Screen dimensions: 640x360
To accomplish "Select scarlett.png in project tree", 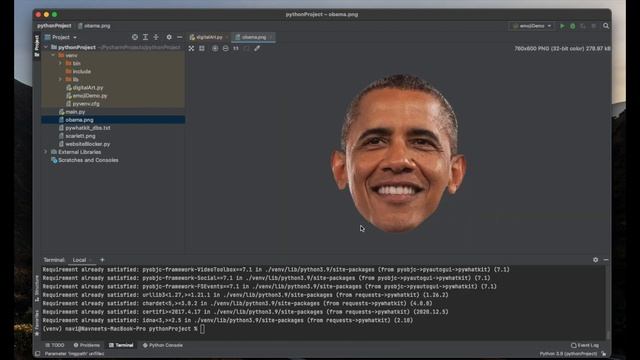I will click(x=77, y=136).
